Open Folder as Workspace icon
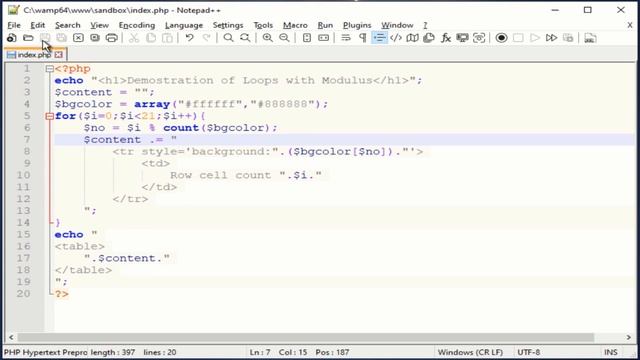The width and height of the screenshot is (640, 360). [x=462, y=38]
